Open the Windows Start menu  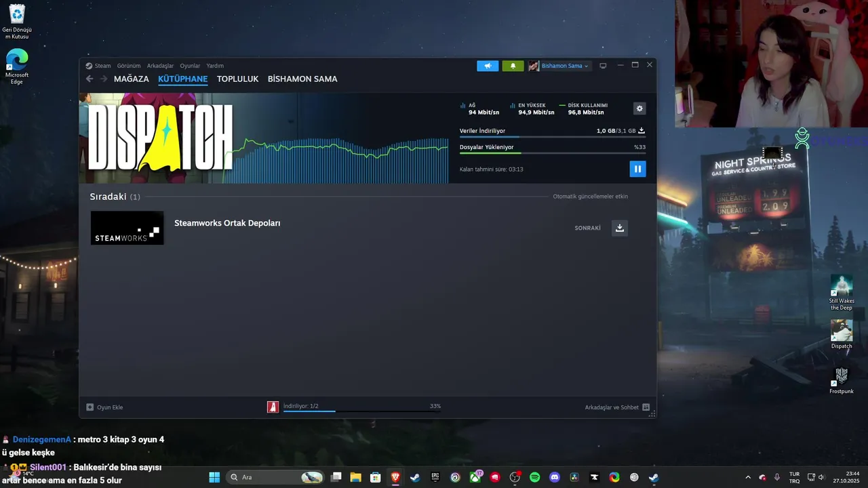tap(214, 477)
